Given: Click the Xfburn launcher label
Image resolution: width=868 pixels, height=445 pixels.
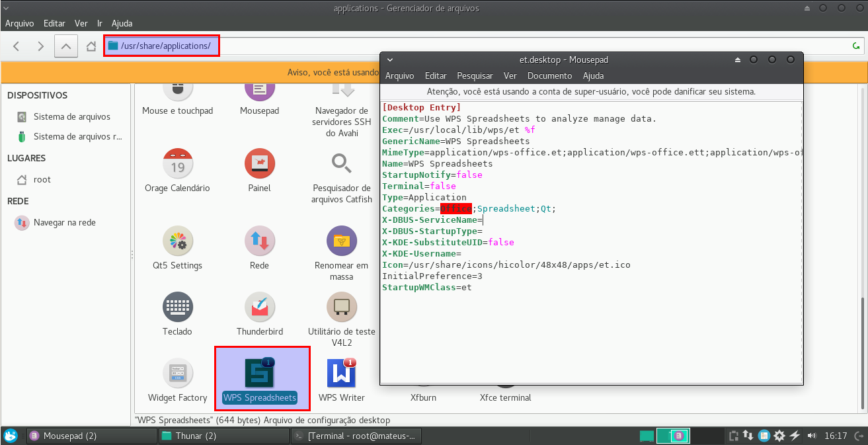Looking at the screenshot, I should [x=423, y=398].
